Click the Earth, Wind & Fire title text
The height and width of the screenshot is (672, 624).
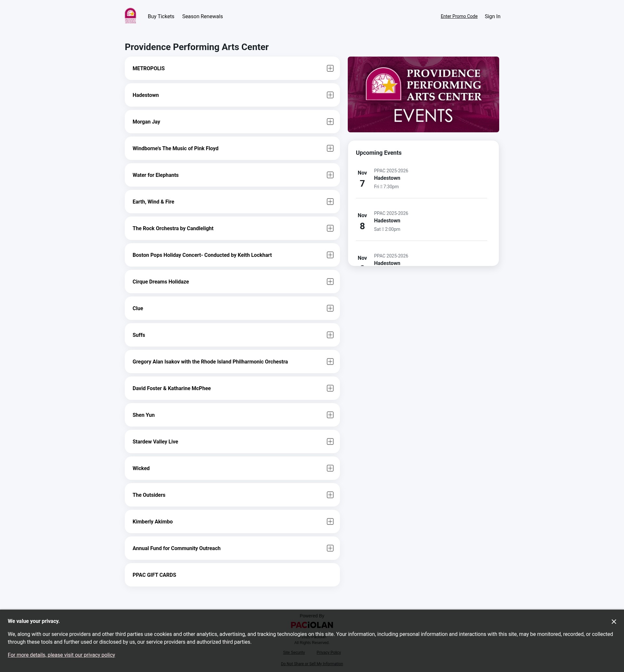click(x=153, y=202)
